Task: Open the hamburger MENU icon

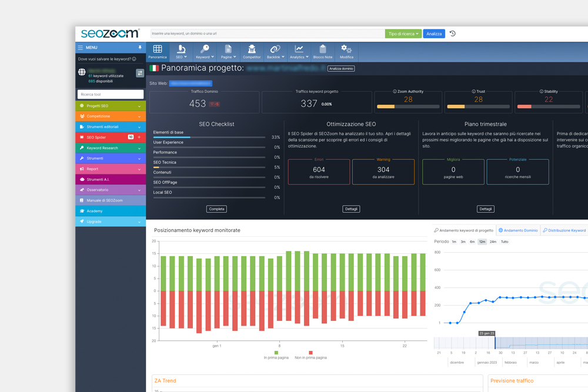Action: tap(80, 48)
